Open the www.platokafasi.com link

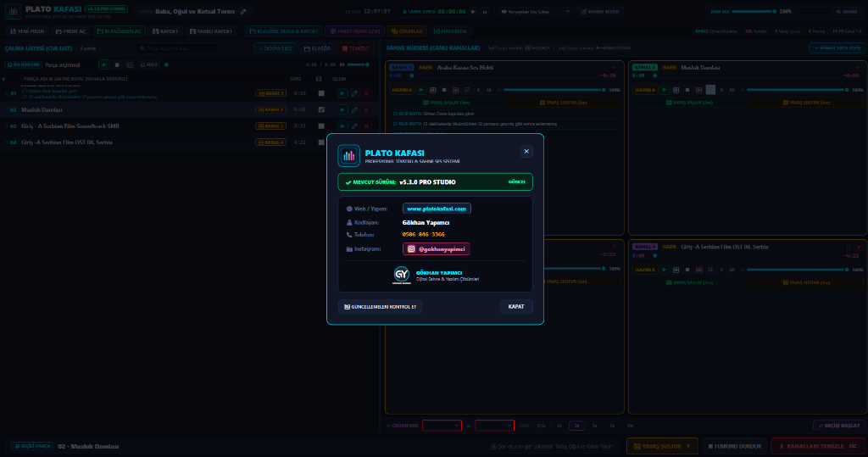pyautogui.click(x=437, y=209)
